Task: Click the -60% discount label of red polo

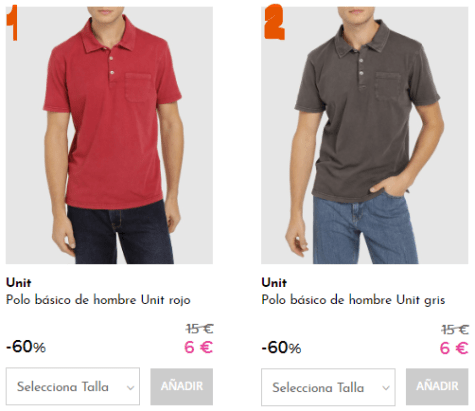Action: (26, 347)
